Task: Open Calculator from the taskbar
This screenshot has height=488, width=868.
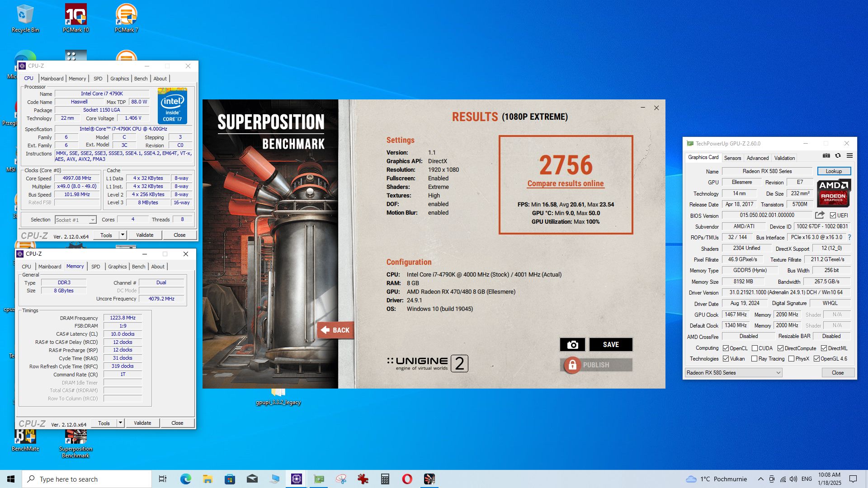Action: (385, 479)
